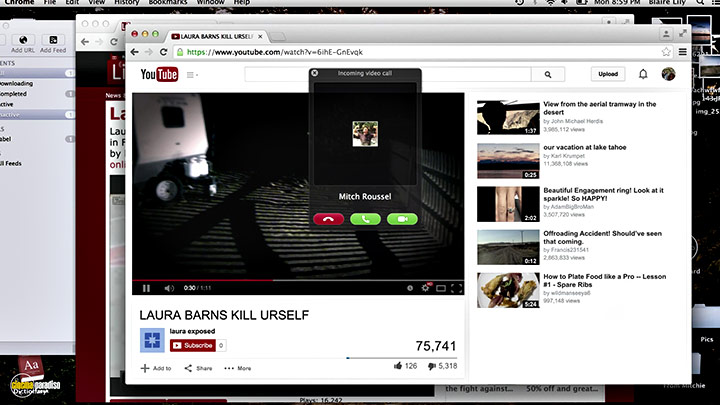This screenshot has width=720, height=405.
Task: Enter fullscreen on the video player
Action: pos(456,288)
